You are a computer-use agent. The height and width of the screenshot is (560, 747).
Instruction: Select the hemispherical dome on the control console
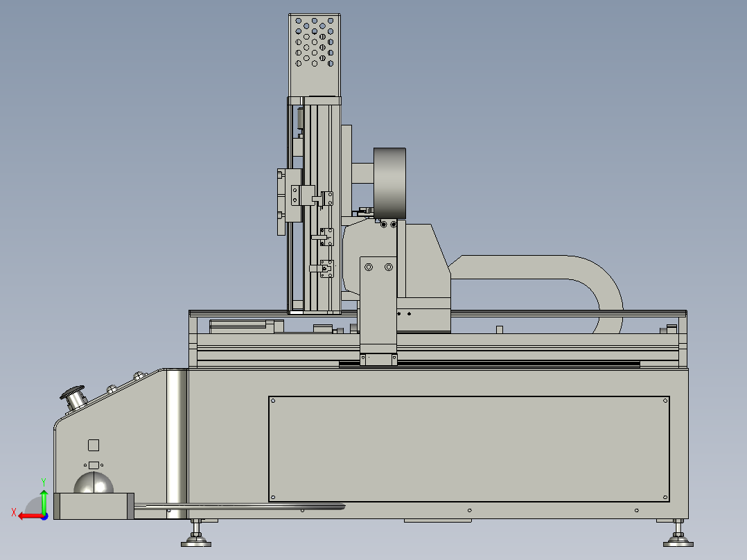coord(94,483)
